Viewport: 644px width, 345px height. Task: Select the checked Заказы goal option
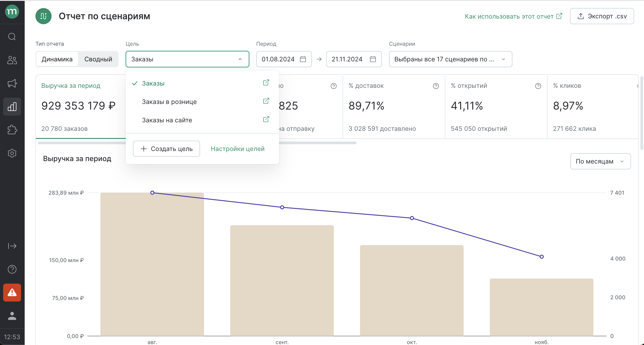[x=202, y=83]
